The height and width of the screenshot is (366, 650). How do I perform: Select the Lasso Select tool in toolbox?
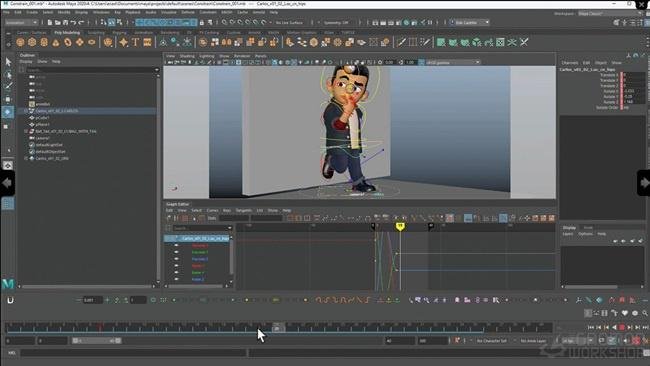[x=8, y=75]
